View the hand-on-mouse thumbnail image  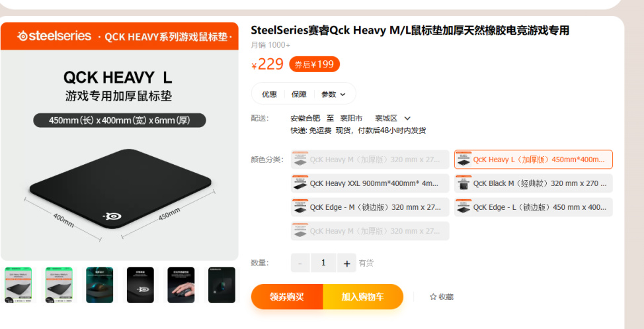pyautogui.click(x=181, y=285)
